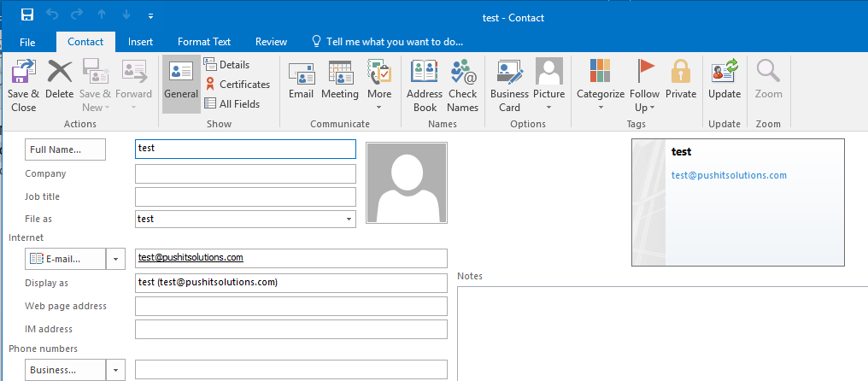The image size is (868, 381).
Task: Click the Full Name text field
Action: [x=245, y=149]
